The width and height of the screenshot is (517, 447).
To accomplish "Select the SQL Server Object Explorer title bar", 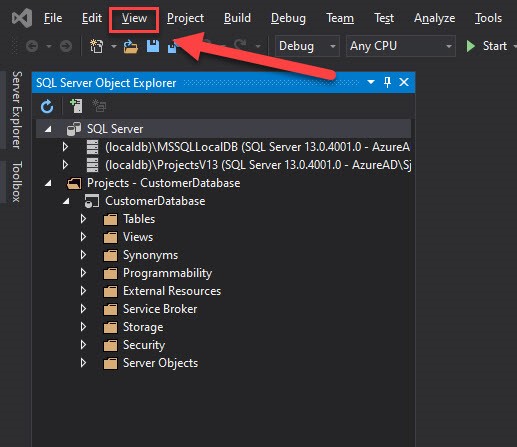I will pyautogui.click(x=223, y=82).
